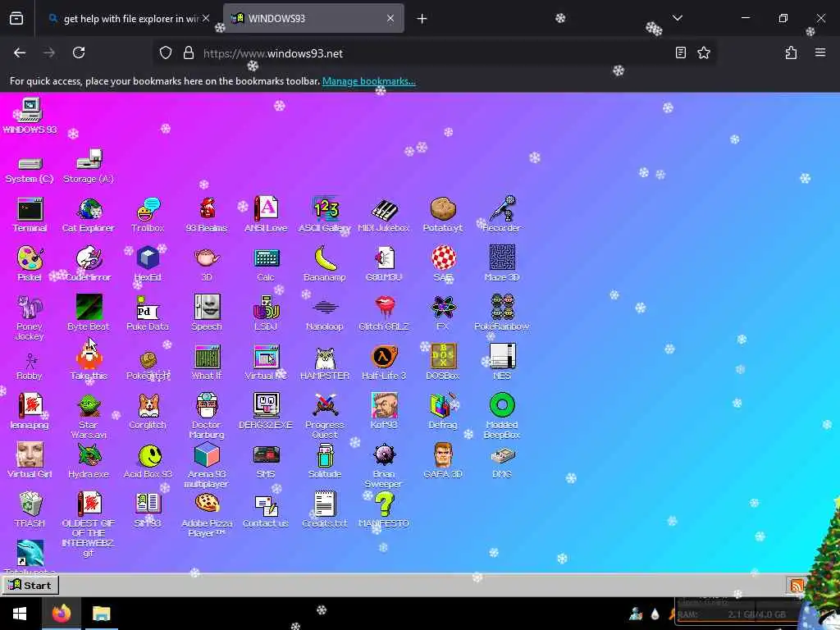The height and width of the screenshot is (630, 840).
Task: Launch HexEd cube icon
Action: click(148, 264)
